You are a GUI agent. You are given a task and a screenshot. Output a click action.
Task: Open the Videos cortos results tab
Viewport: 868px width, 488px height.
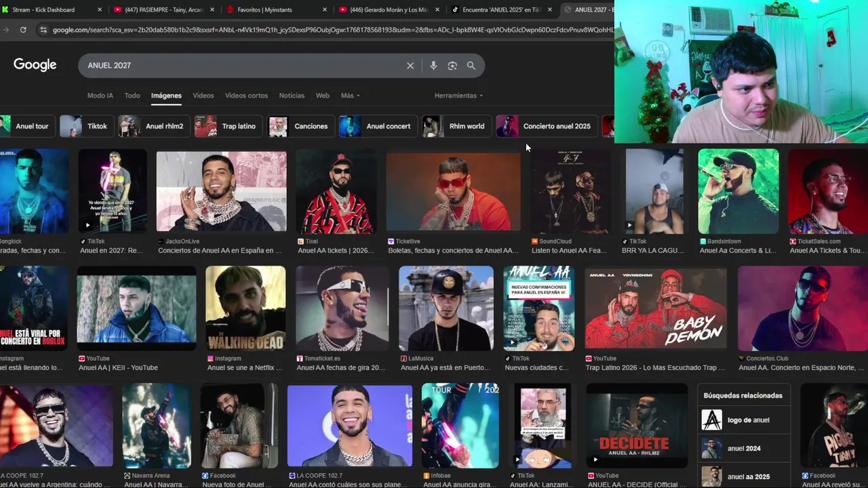click(x=246, y=96)
